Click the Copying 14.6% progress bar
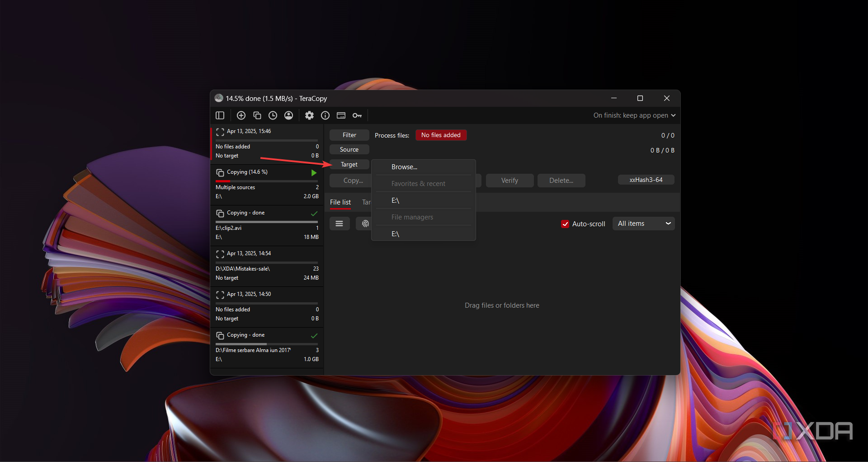The image size is (868, 462). 267,181
